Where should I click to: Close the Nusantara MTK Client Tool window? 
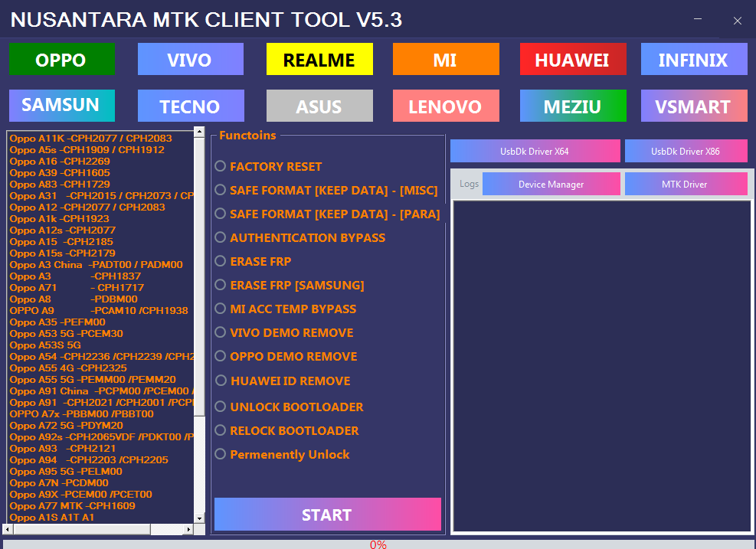[x=737, y=20]
